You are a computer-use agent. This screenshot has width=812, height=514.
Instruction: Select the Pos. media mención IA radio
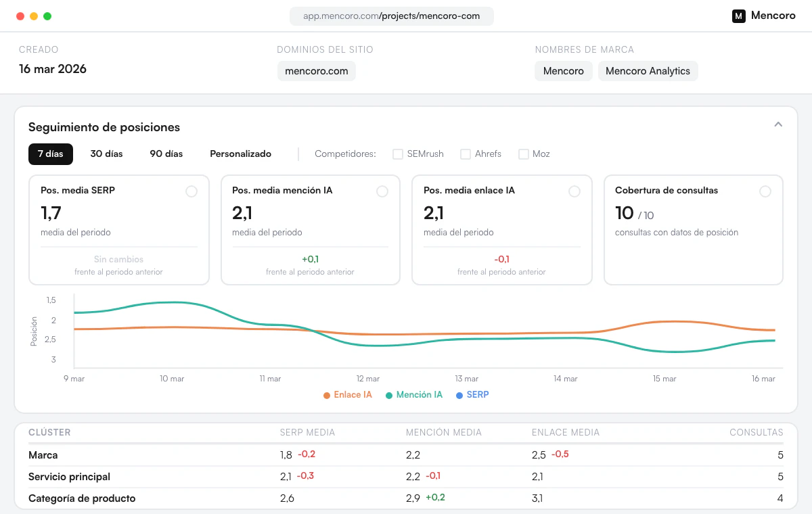pyautogui.click(x=382, y=191)
